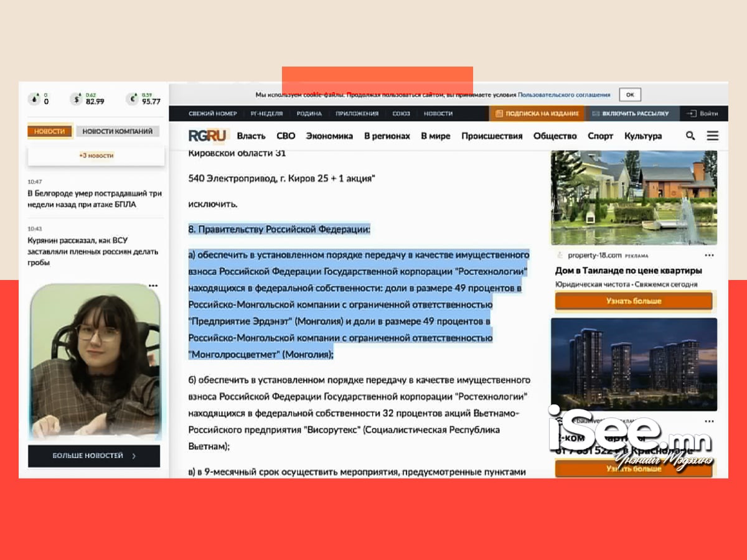Image resolution: width=747 pixels, height=560 pixels.
Task: Switch to НОВОСТИ КОМПАНИЙ sidebar tab
Action: click(x=118, y=131)
